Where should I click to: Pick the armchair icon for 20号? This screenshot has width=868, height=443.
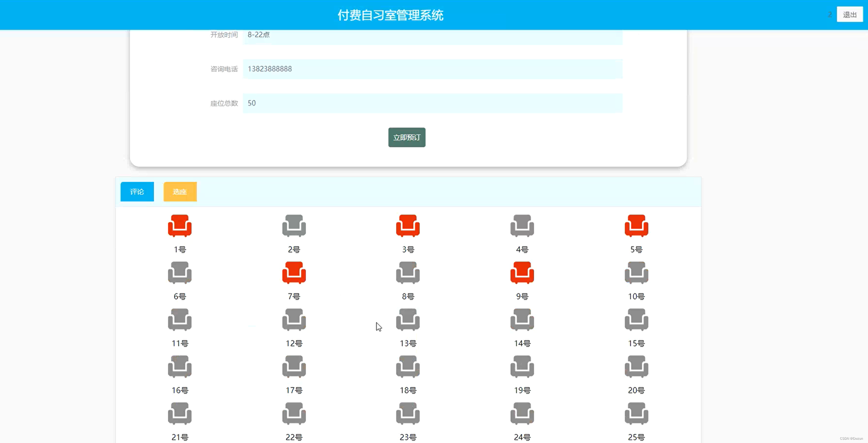(636, 366)
